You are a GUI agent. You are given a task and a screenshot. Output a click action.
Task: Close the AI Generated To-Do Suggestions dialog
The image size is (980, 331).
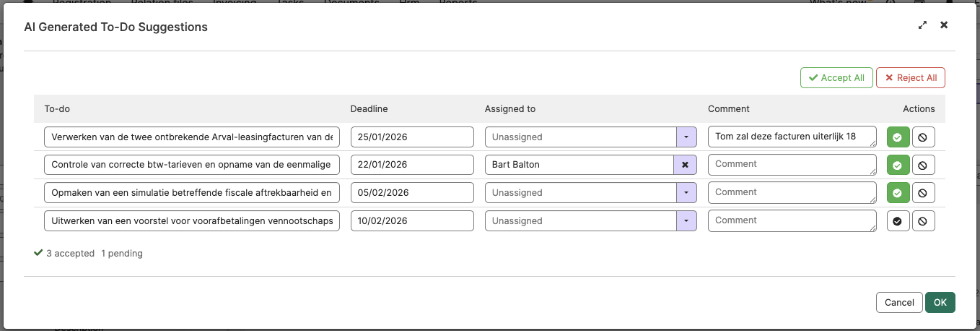pyautogui.click(x=944, y=25)
